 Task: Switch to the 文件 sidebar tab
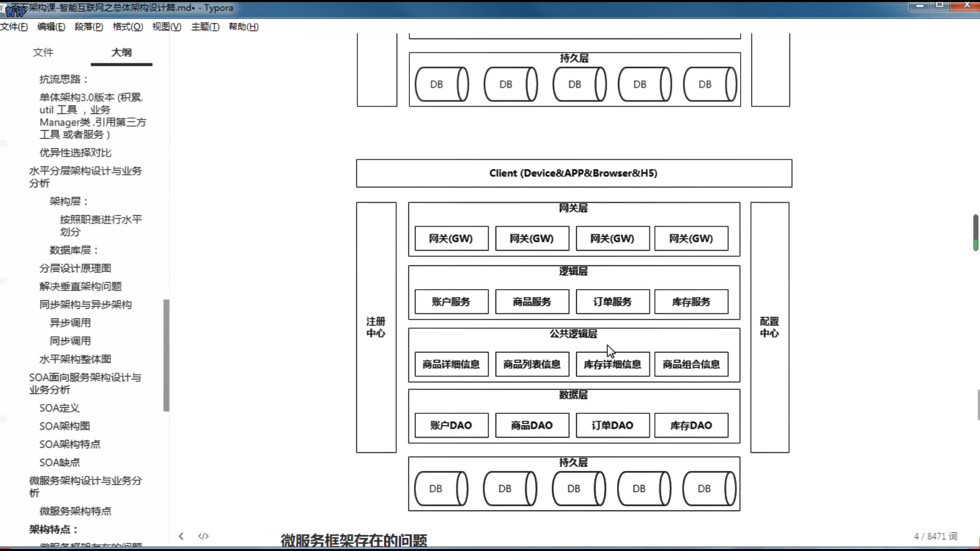[43, 52]
